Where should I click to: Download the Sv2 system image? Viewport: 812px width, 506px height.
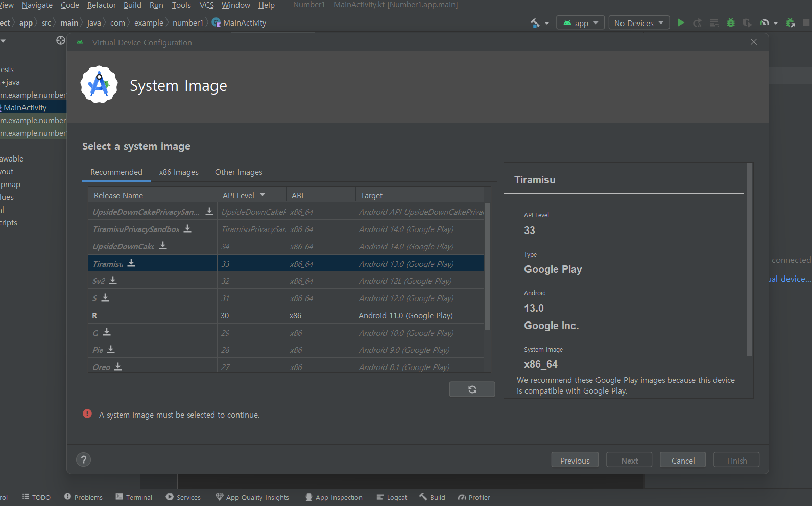click(113, 280)
